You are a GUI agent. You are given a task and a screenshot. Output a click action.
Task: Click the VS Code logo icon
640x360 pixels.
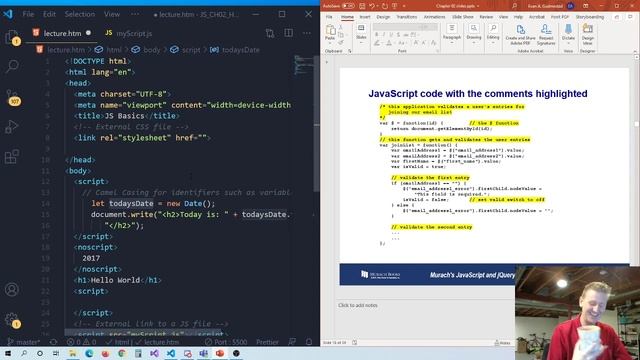point(8,14)
